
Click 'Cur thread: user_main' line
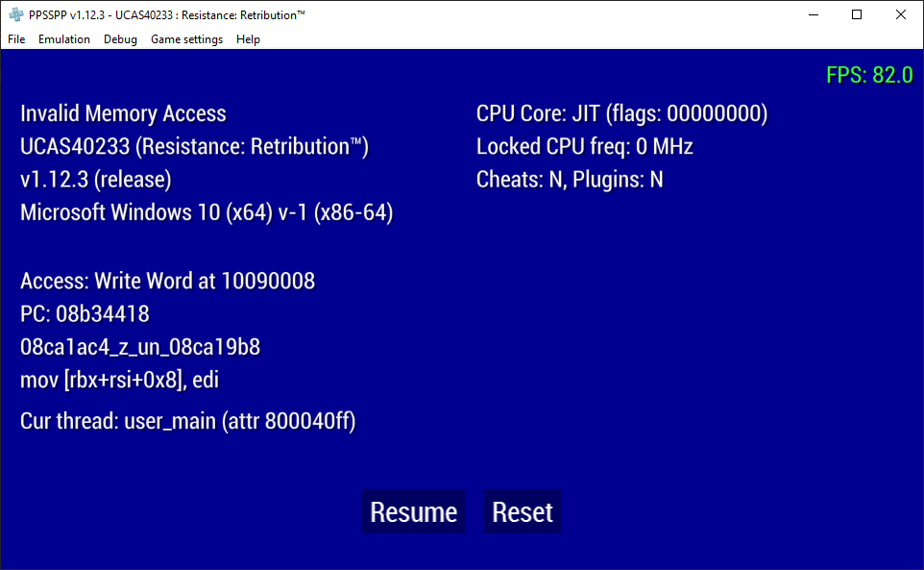(x=188, y=421)
